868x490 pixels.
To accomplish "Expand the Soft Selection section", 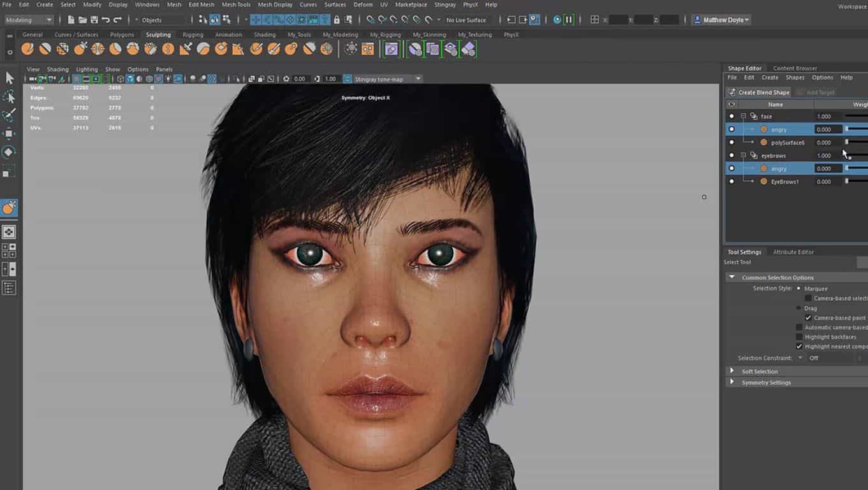I will coord(732,370).
